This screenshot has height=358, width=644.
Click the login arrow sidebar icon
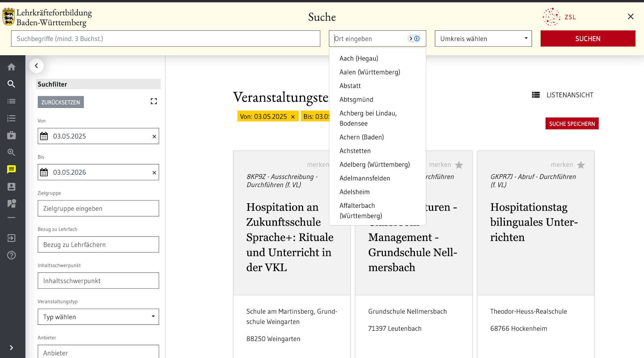(x=11, y=238)
